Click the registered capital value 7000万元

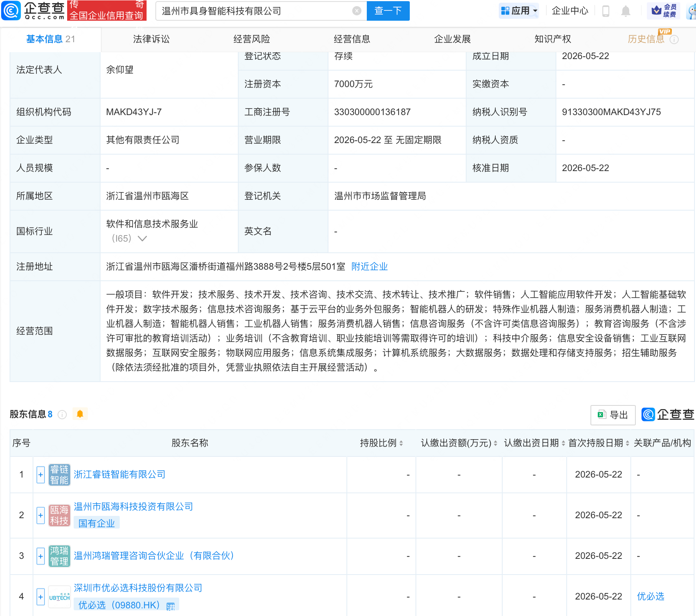[353, 84]
